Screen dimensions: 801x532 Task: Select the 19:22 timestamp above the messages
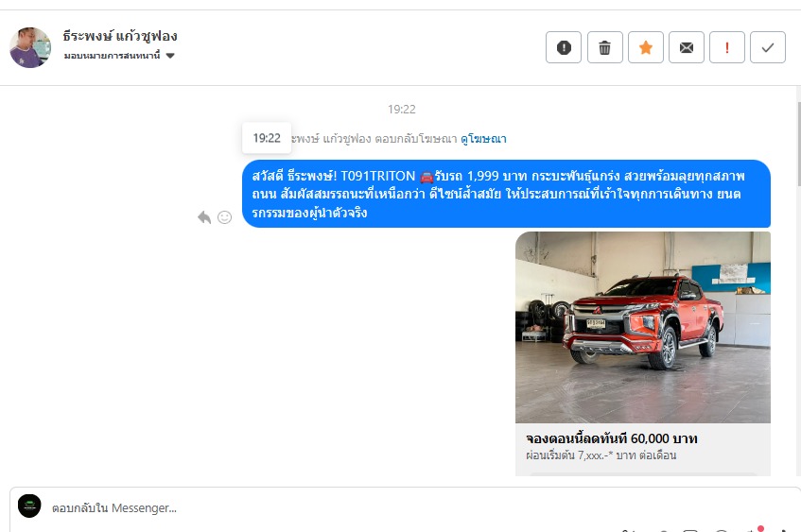point(402,110)
